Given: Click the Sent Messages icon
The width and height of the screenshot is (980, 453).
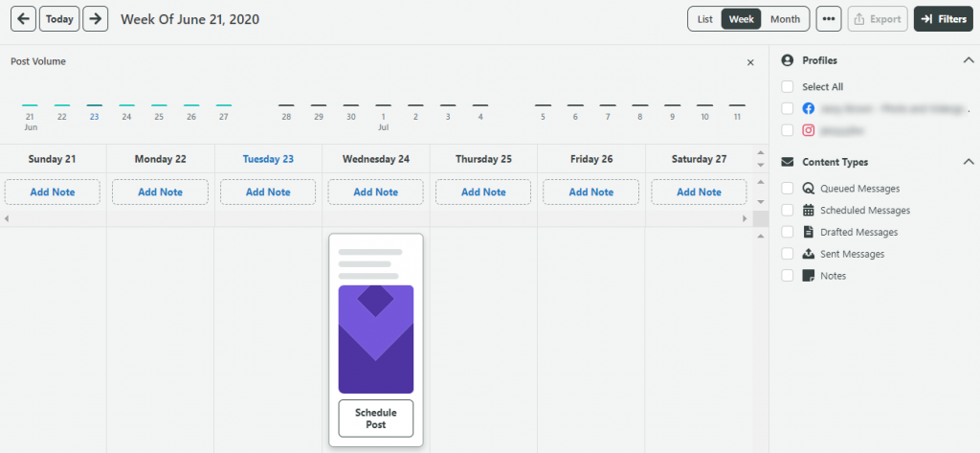Looking at the screenshot, I should [x=808, y=254].
